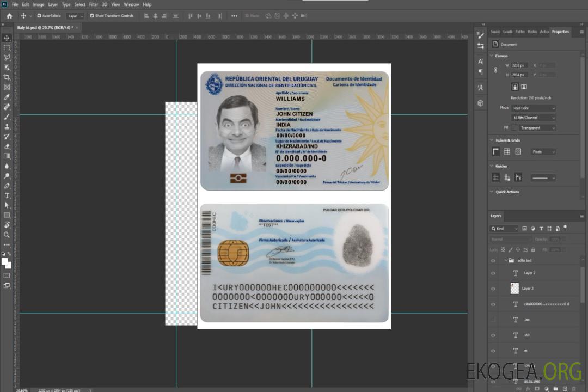Activate the Zoom tool
This screenshot has width=588, height=392.
click(x=7, y=235)
